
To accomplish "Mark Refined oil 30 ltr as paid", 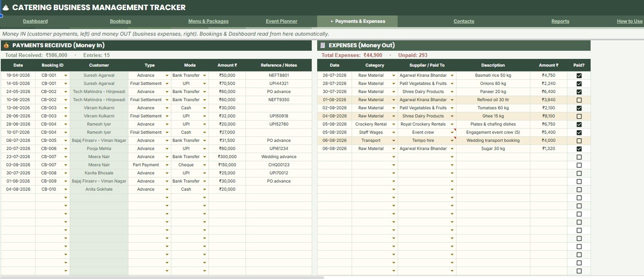I will click(579, 100).
